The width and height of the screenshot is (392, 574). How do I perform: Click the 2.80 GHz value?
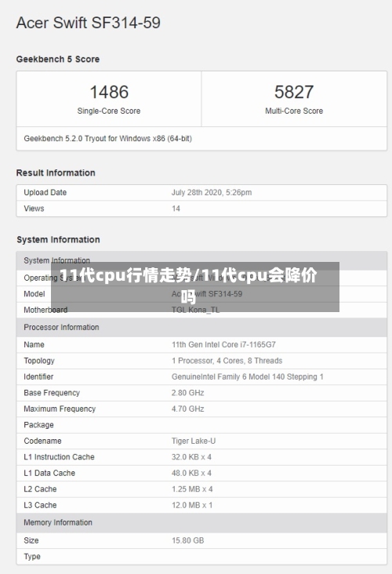187,393
